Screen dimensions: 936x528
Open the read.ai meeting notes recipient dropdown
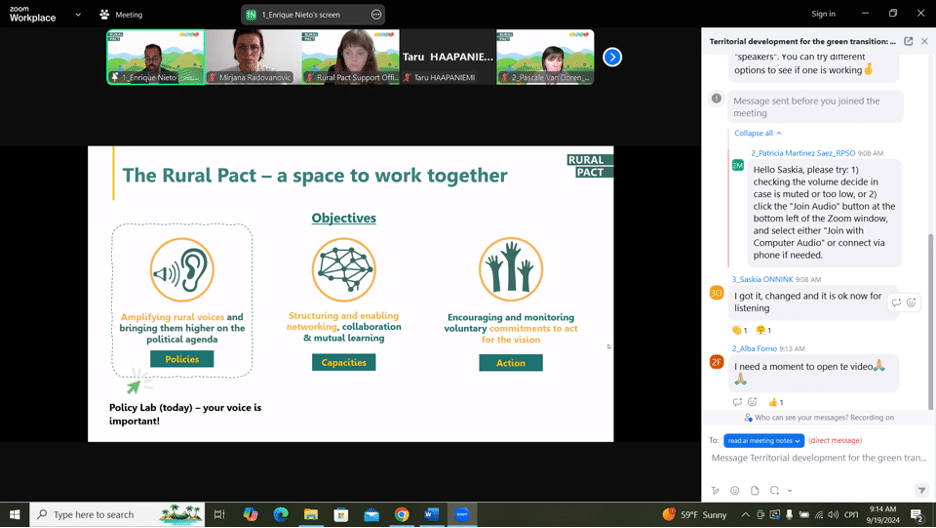click(764, 440)
